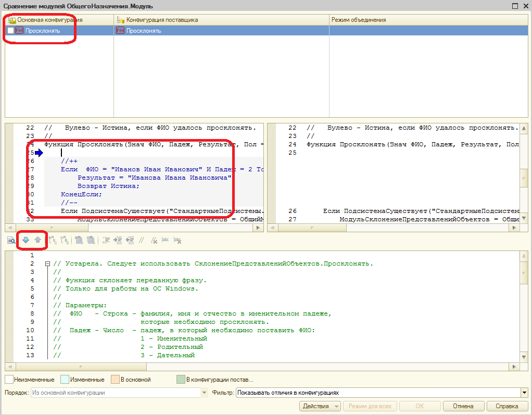This screenshot has width=532, height=415.
Task: Click scroll-down arrow of supplier code pane
Action: 524,218
